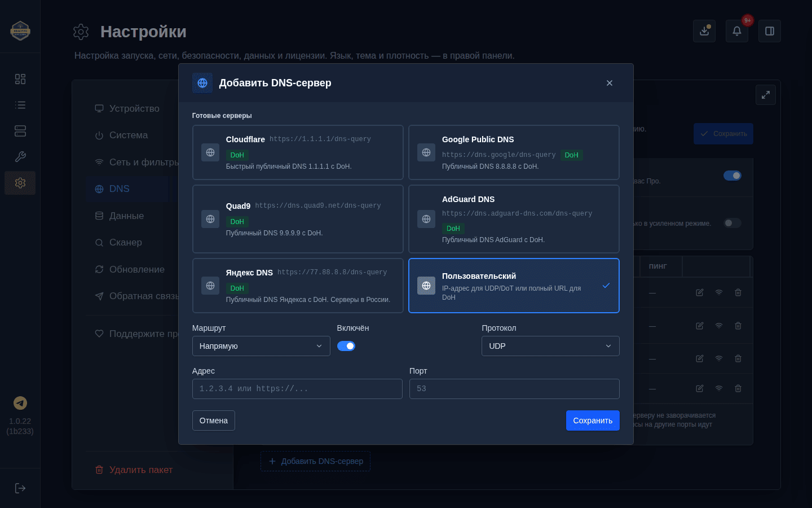The height and width of the screenshot is (508, 812).
Task: Toggle the enabled blue switch in background panel
Action: click(732, 176)
